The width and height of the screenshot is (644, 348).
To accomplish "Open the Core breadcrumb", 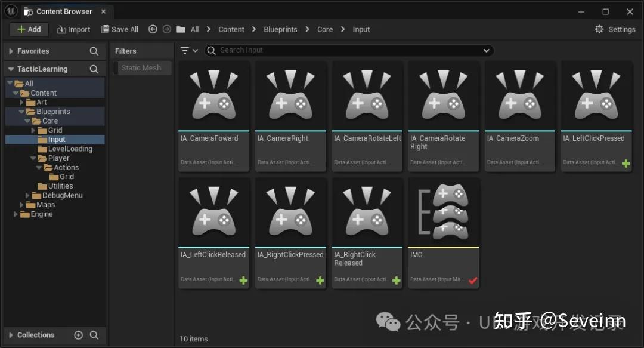I will [x=325, y=29].
